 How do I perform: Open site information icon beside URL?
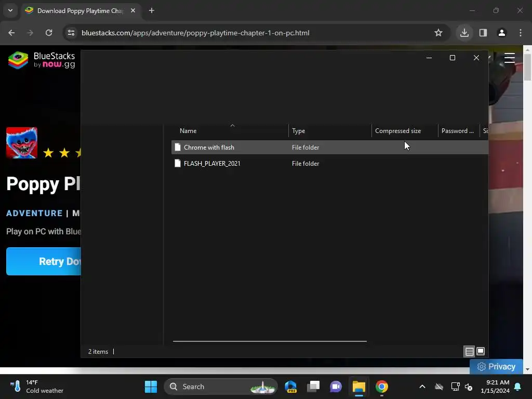coord(71,33)
